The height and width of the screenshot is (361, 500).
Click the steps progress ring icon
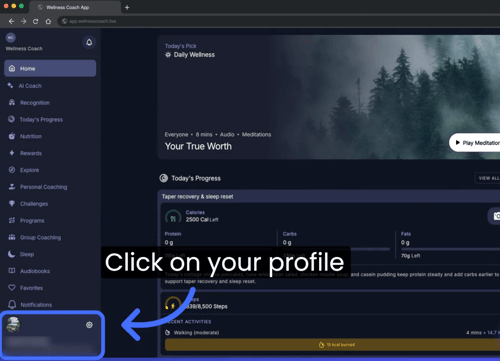(173, 304)
